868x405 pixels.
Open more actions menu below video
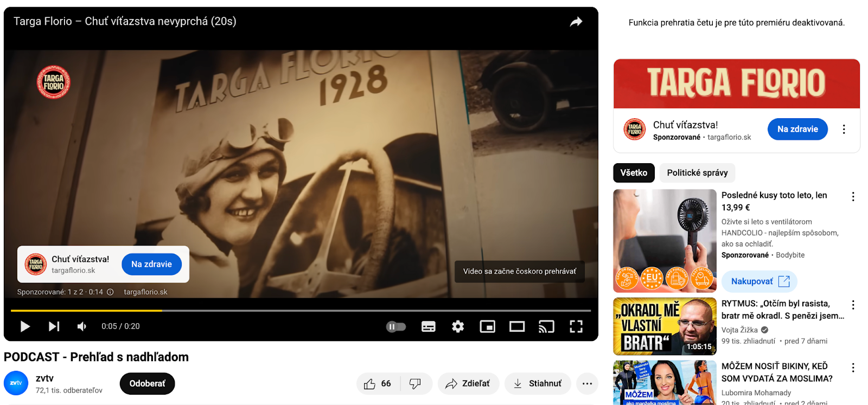(587, 383)
